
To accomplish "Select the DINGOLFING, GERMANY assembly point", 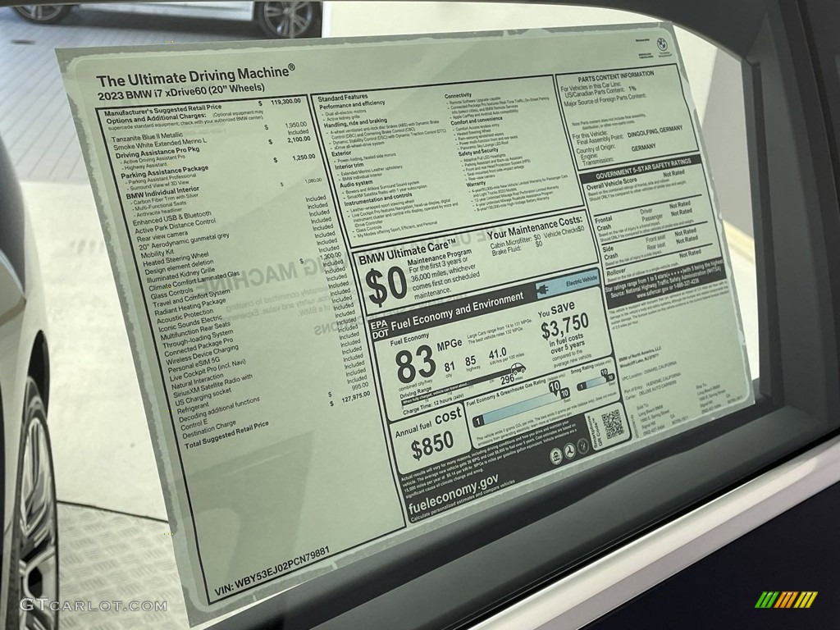I will tap(655, 131).
